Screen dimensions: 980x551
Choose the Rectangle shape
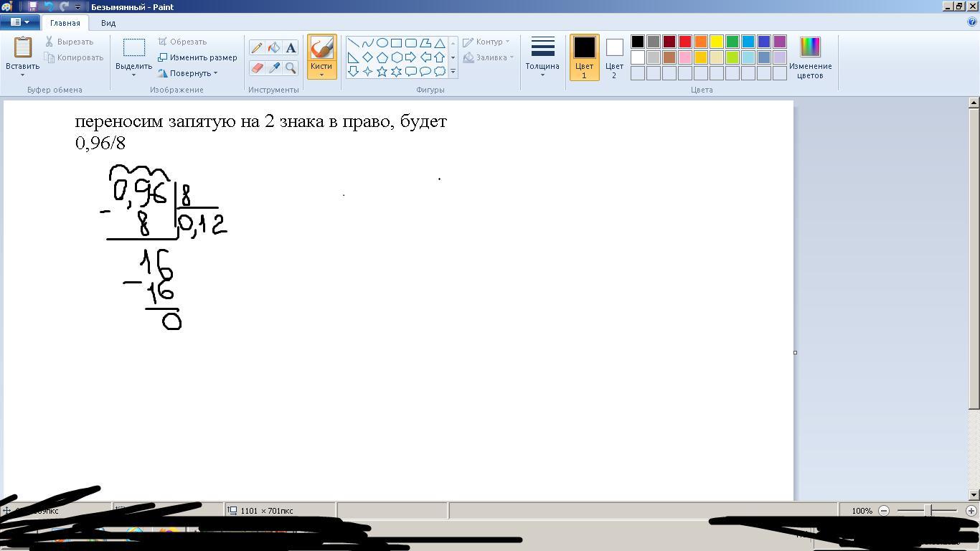pyautogui.click(x=397, y=43)
